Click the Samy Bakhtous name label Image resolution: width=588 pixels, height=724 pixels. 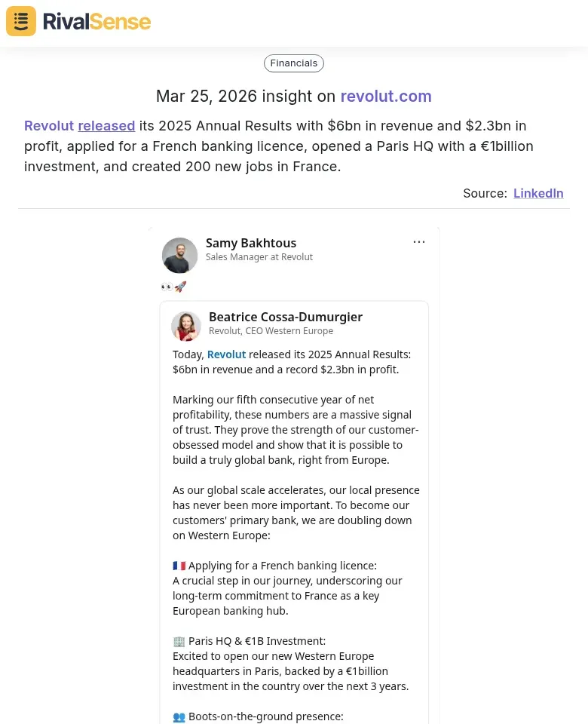251,243
